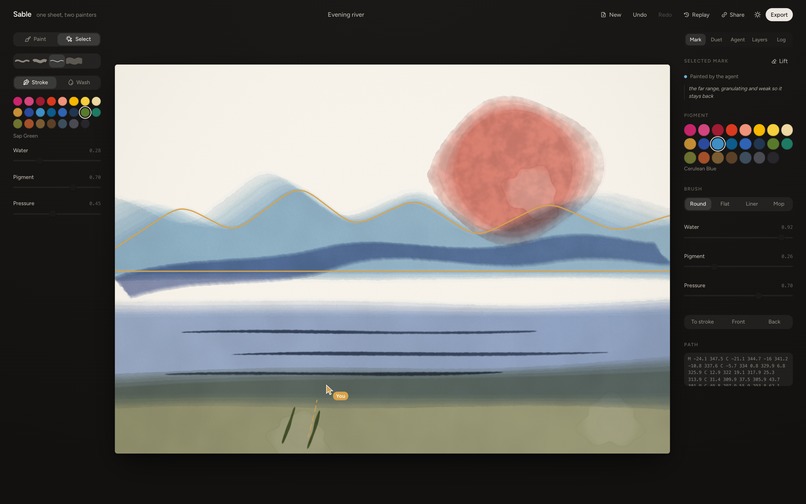Set selected mark brush to Mop
This screenshot has width=806, height=504.
pos(779,204)
